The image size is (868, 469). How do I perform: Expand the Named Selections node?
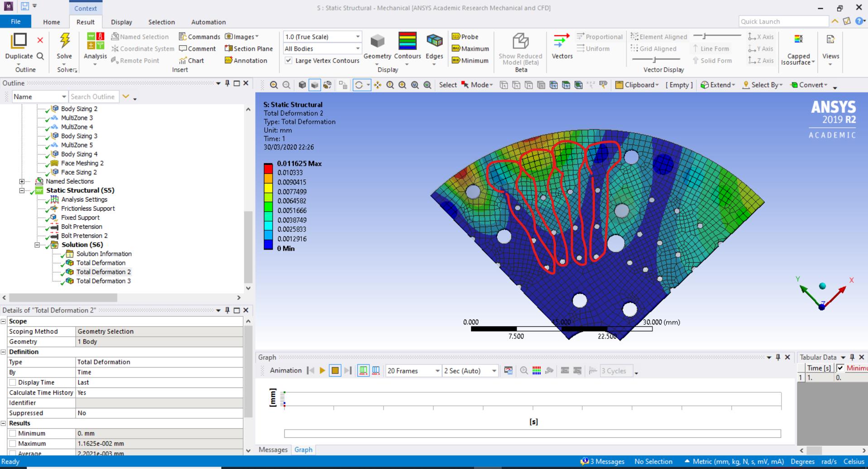point(22,181)
